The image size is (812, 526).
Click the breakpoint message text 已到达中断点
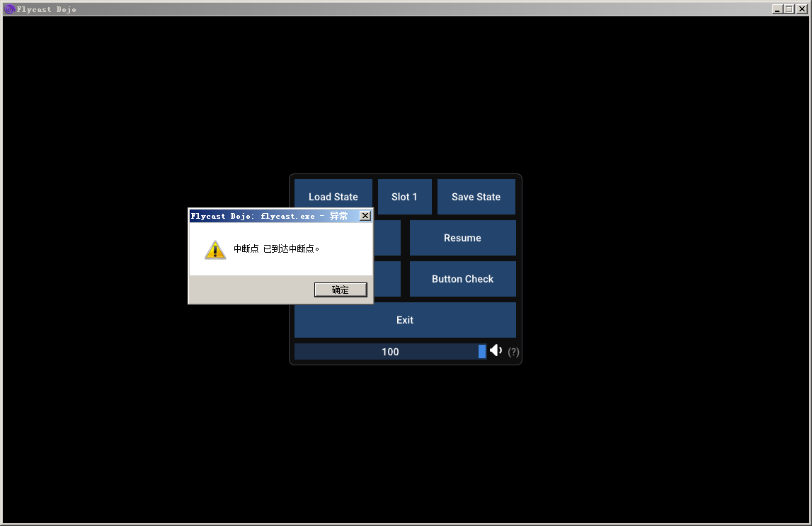tap(291, 249)
